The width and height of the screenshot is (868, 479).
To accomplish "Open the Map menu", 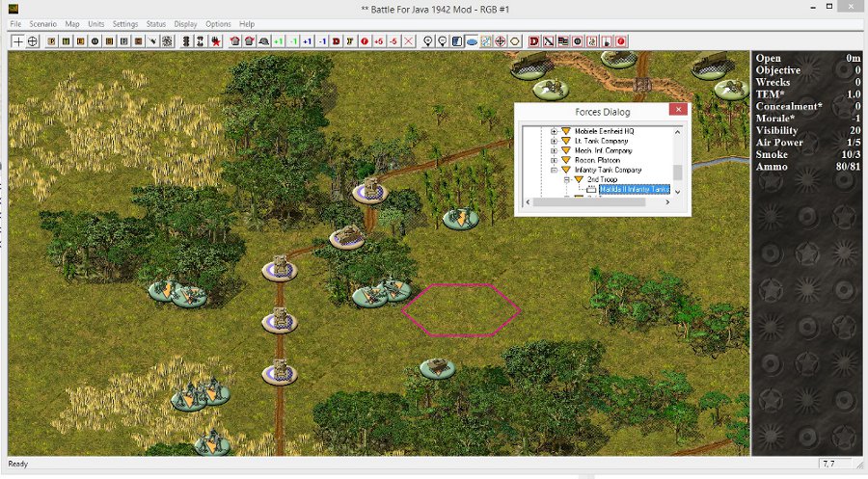I will 72,24.
